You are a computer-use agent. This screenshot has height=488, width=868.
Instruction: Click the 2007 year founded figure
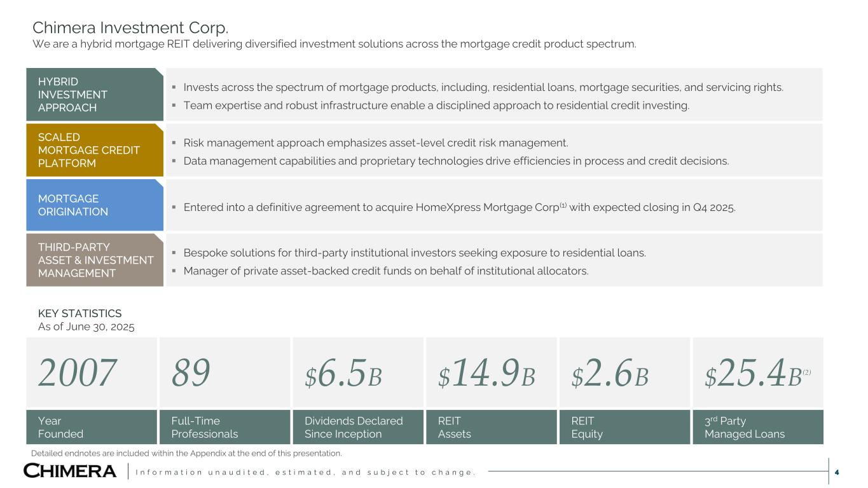click(x=78, y=373)
